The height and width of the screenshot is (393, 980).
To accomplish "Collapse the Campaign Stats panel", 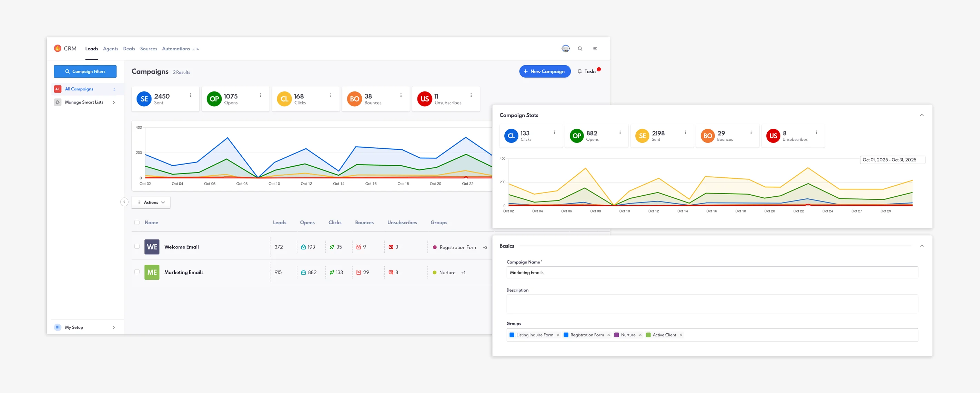I will tap(922, 115).
